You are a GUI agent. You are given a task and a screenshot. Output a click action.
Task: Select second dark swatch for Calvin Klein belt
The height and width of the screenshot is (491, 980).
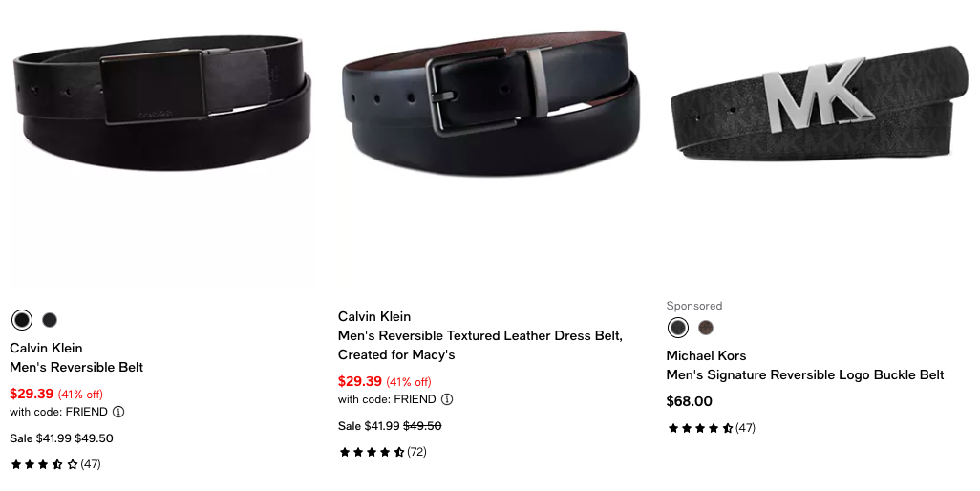50,320
